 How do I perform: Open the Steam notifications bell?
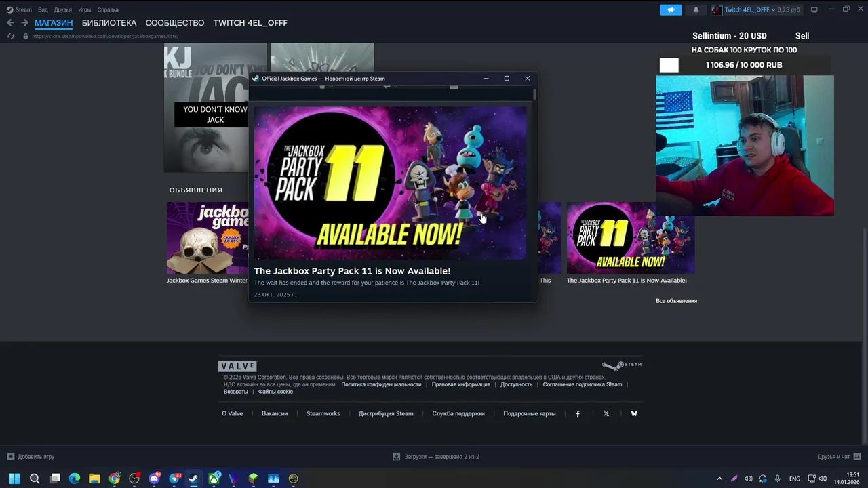(x=696, y=9)
